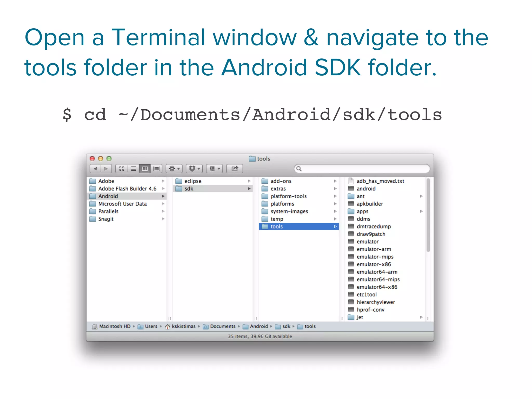Click Macintosh HD in the path bar
This screenshot has width=532, height=399.
coord(111,326)
